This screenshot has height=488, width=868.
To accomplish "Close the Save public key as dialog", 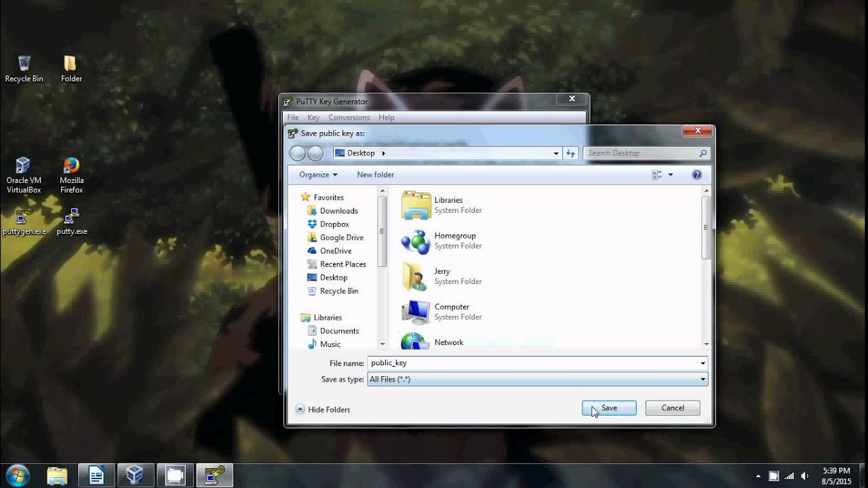I will pos(697,130).
